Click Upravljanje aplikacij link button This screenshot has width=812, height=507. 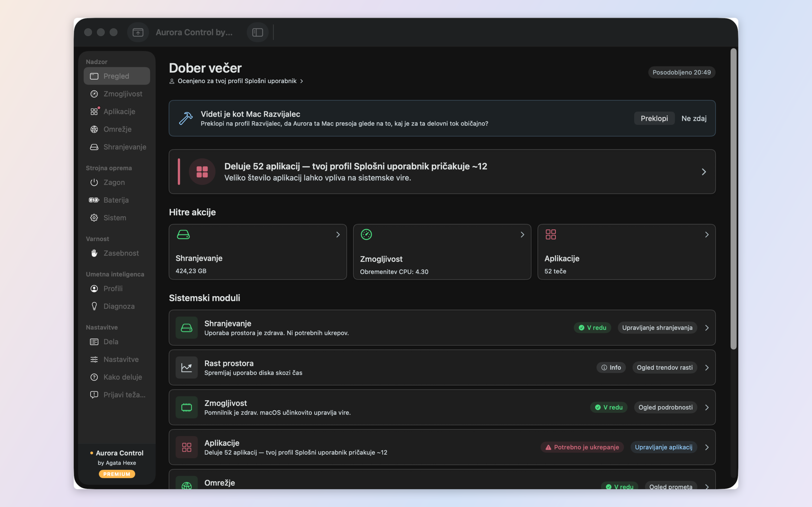pyautogui.click(x=663, y=447)
